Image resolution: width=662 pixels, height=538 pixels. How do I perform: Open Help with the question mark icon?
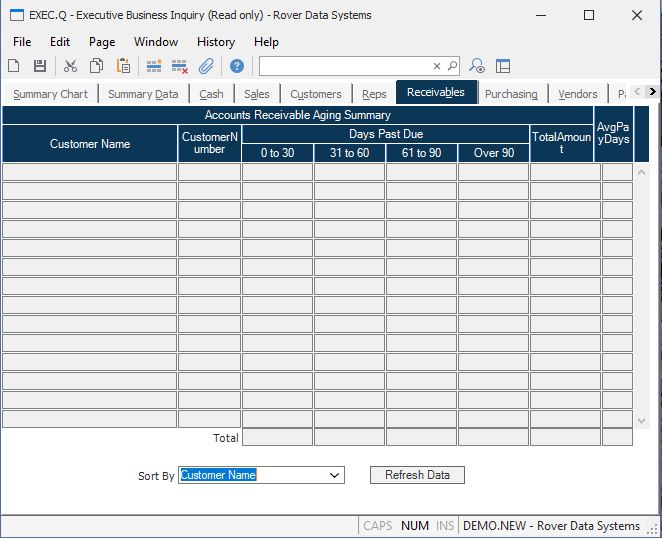tap(237, 66)
